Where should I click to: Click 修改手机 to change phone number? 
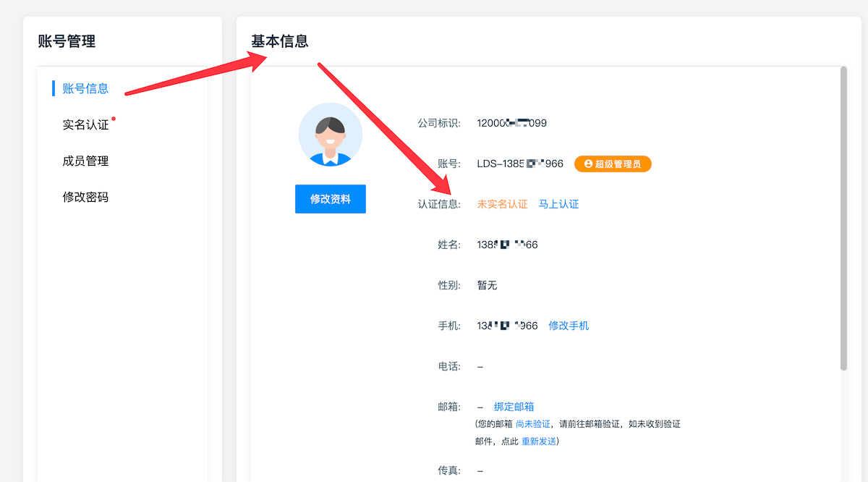[569, 325]
